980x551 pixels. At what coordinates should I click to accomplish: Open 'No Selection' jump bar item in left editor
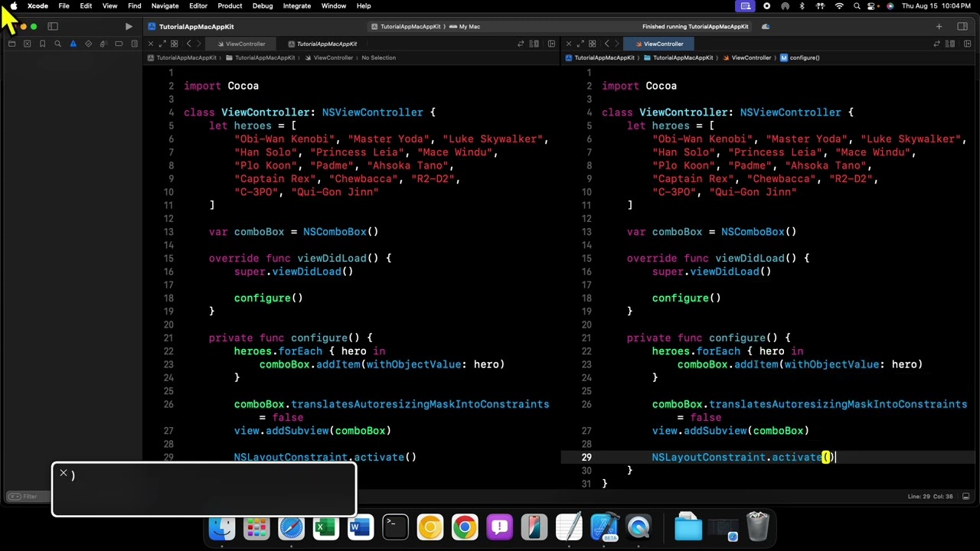pos(378,57)
